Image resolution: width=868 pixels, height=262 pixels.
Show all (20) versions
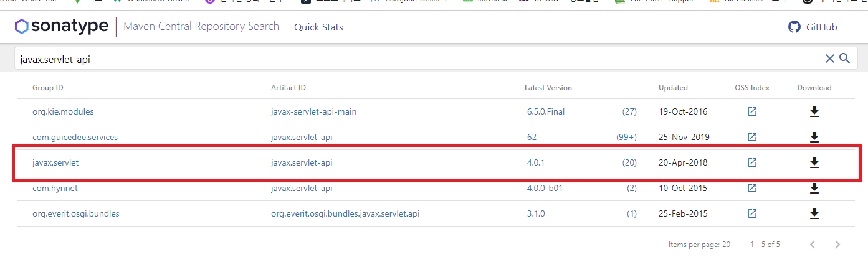click(x=629, y=162)
